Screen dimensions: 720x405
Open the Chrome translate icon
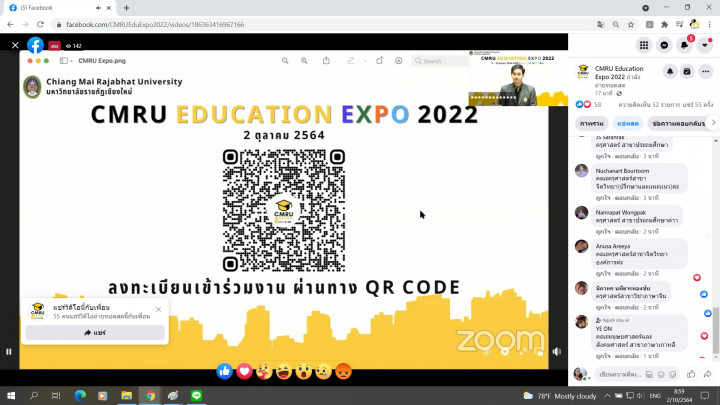(601, 24)
